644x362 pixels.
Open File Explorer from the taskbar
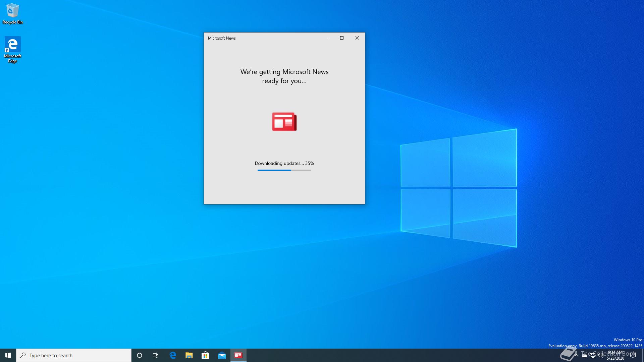(189, 355)
